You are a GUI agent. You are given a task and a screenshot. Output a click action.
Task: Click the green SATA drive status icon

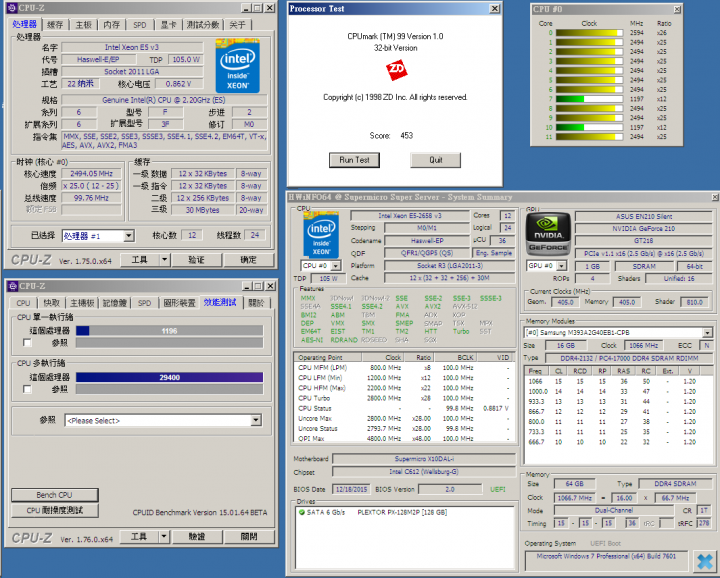(302, 512)
